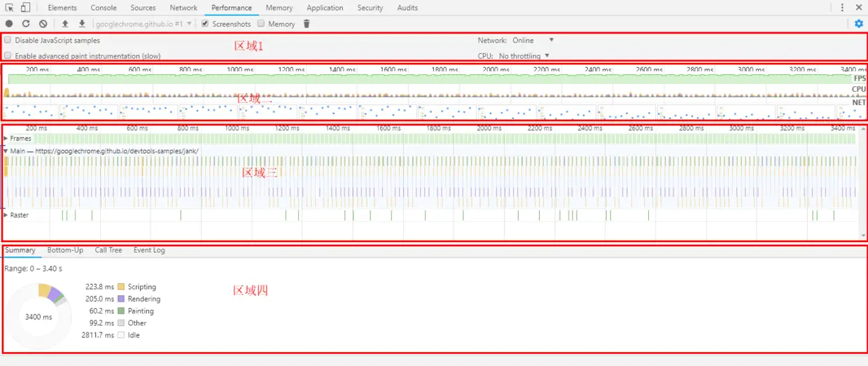The height and width of the screenshot is (366, 868).
Task: Save profile with download arrow icon
Action: click(x=82, y=24)
